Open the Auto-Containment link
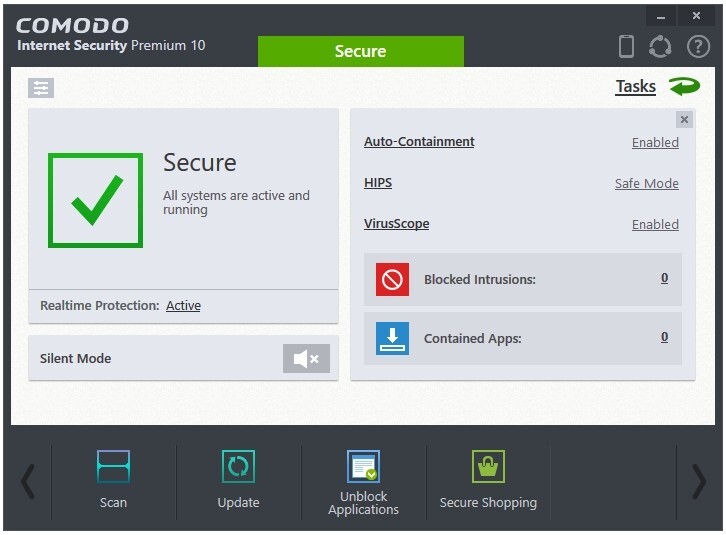The width and height of the screenshot is (726, 535). (419, 141)
